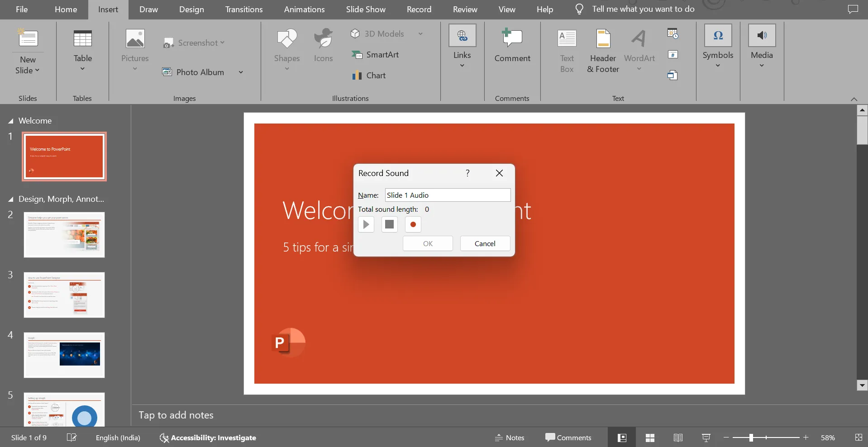Toggle the Comments pane in status bar
This screenshot has width=868, height=447.
pos(568,437)
